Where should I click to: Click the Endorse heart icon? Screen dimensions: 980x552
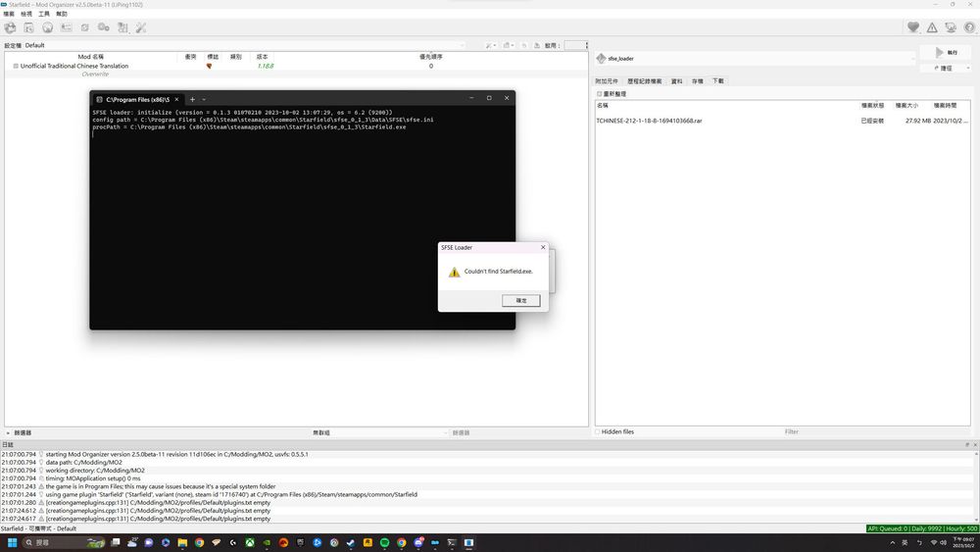coord(913,27)
